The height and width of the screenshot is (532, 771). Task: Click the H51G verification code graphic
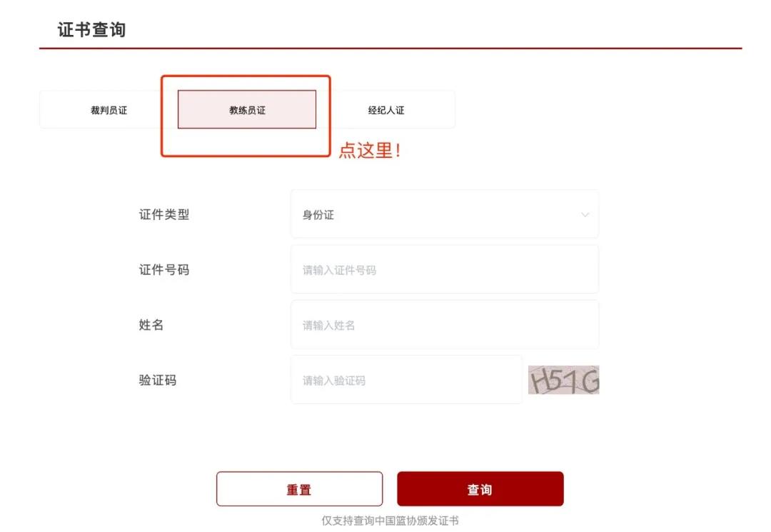coord(563,379)
